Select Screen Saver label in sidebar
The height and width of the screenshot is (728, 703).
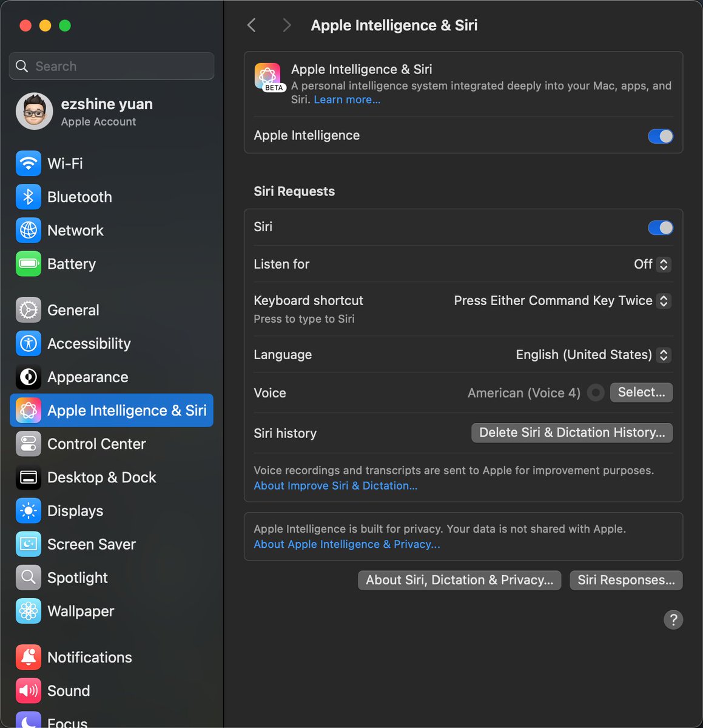92,544
